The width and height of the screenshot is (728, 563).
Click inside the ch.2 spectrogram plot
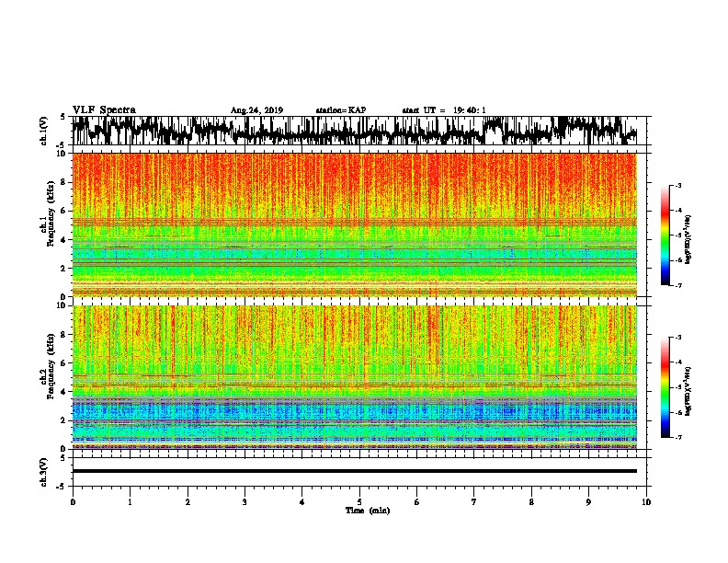tap(355, 377)
